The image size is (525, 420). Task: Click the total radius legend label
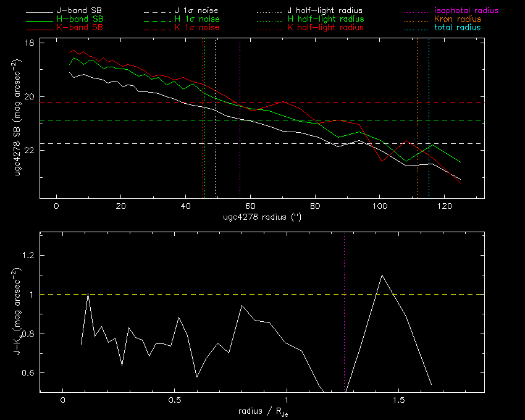point(457,27)
